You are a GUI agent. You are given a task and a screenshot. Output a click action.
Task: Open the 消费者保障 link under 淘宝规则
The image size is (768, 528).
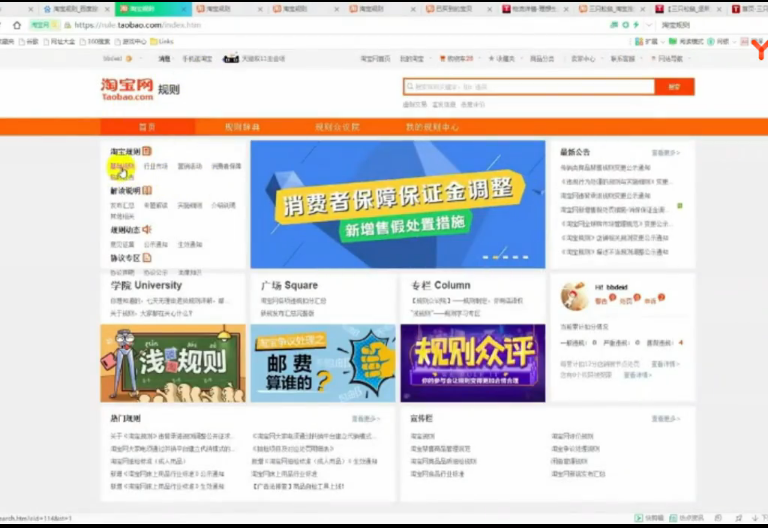click(x=226, y=167)
